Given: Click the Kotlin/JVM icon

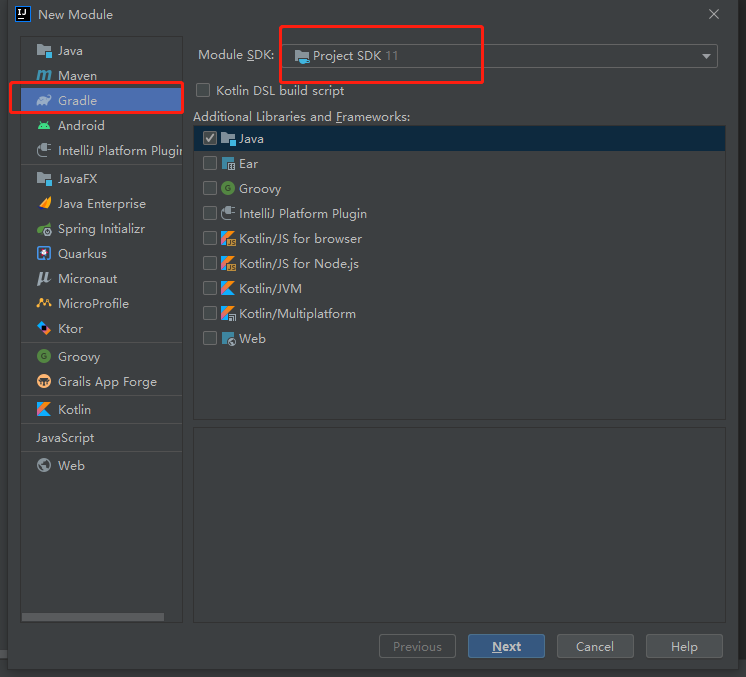Looking at the screenshot, I should (228, 288).
